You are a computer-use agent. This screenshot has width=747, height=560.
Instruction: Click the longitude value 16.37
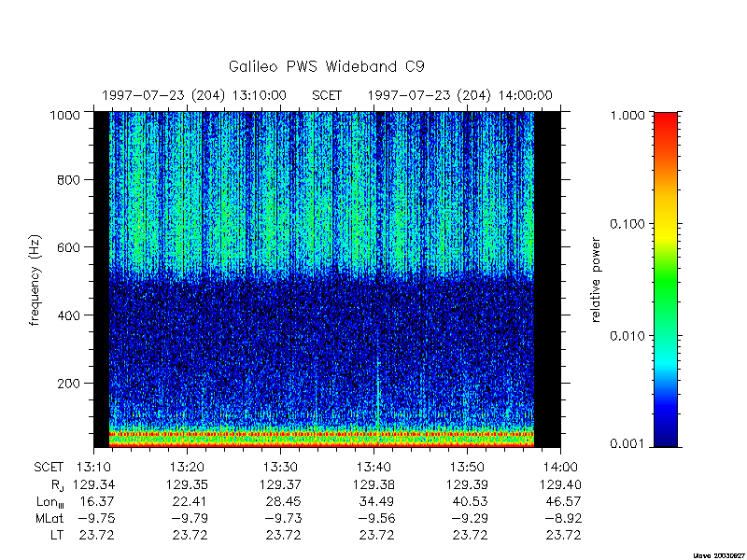pyautogui.click(x=98, y=501)
